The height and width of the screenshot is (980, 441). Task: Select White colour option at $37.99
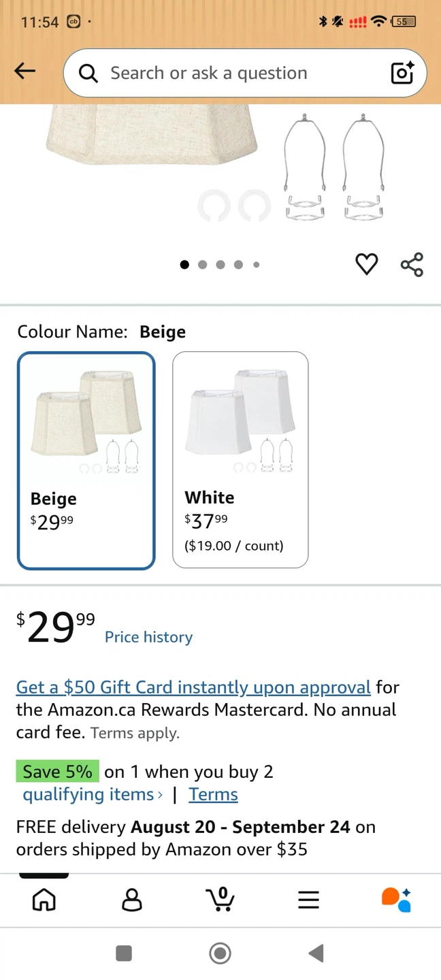point(240,459)
